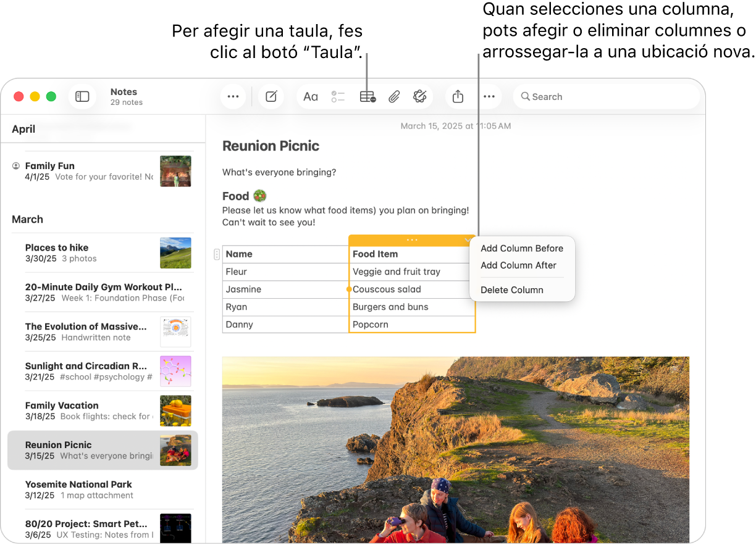Choose Add Column After from menu
Image resolution: width=756 pixels, height=545 pixels.
click(x=518, y=265)
